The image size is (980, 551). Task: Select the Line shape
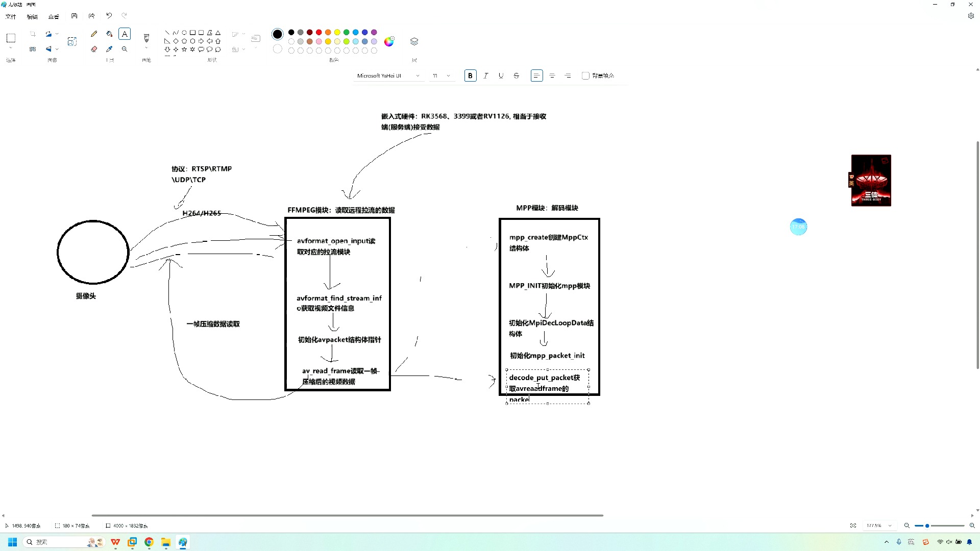pyautogui.click(x=167, y=32)
